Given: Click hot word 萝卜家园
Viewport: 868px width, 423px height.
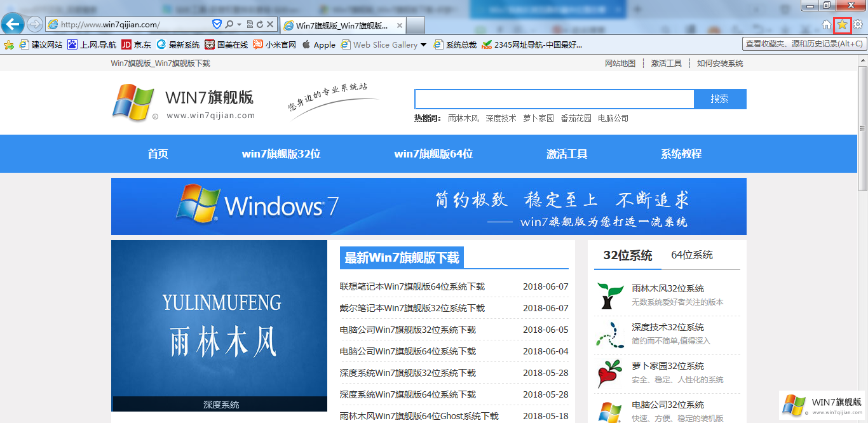Looking at the screenshot, I should point(539,118).
